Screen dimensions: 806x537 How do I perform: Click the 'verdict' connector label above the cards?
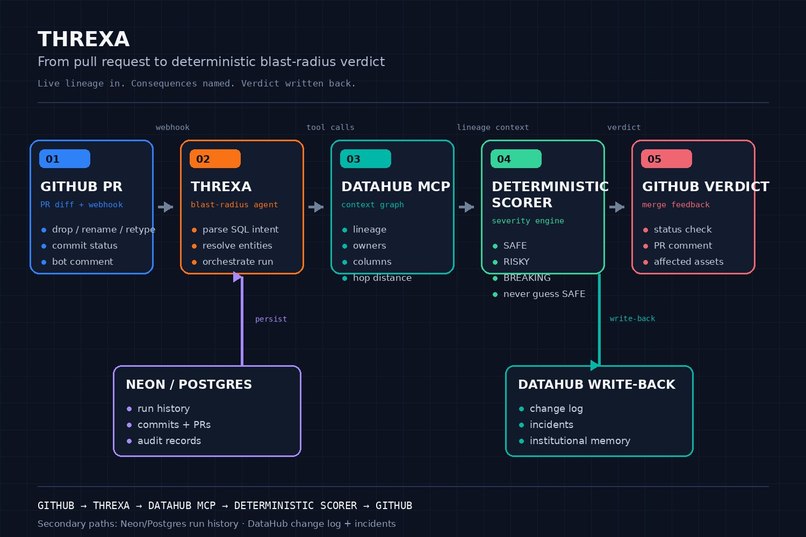tap(624, 127)
